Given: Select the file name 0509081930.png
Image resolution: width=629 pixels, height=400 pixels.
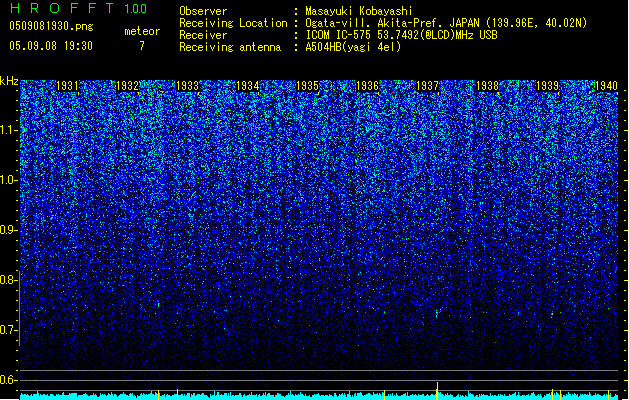Looking at the screenshot, I should [51, 27].
